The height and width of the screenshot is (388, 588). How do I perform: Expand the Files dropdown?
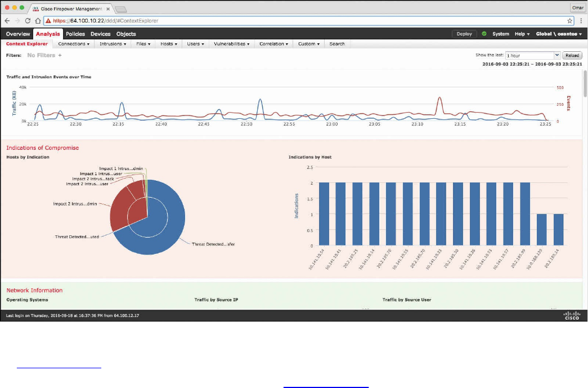pyautogui.click(x=143, y=44)
